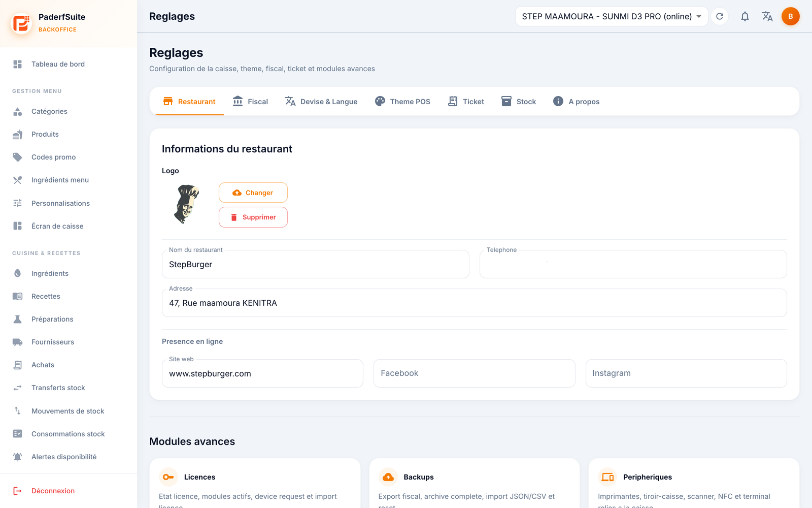The height and width of the screenshot is (508, 812).
Task: Open the language translation icon
Action: (x=767, y=16)
